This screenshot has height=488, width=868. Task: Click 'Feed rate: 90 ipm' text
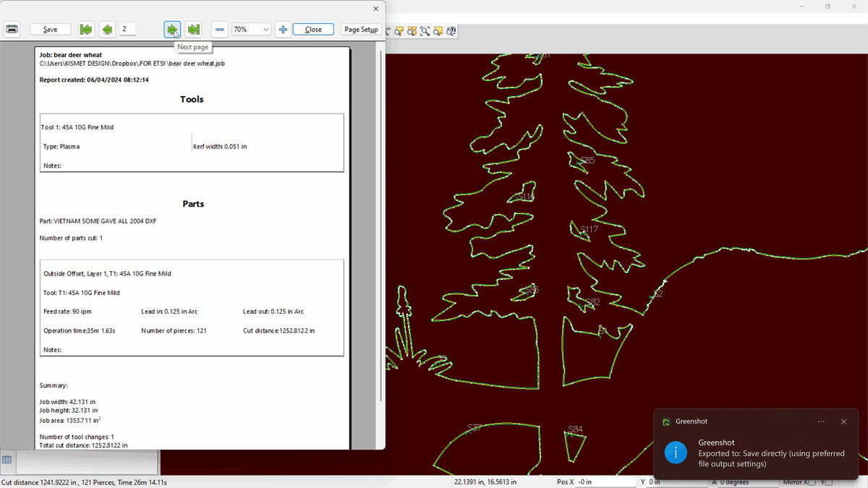pyautogui.click(x=67, y=312)
